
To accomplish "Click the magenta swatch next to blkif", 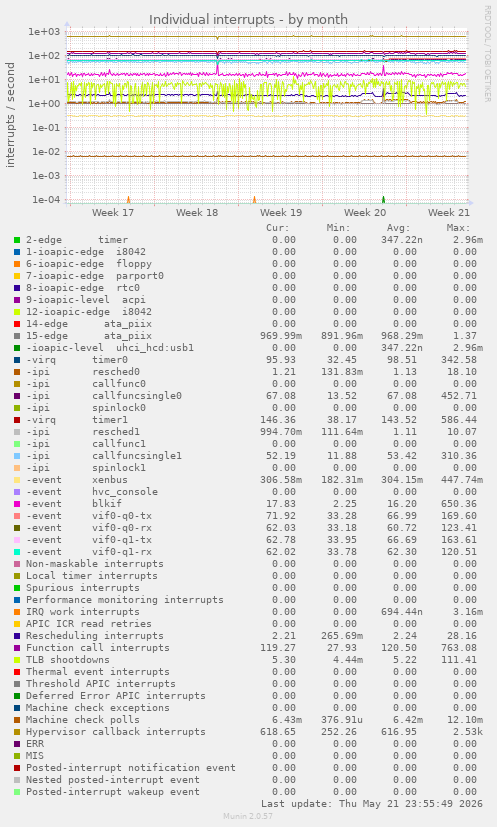I will (17, 504).
